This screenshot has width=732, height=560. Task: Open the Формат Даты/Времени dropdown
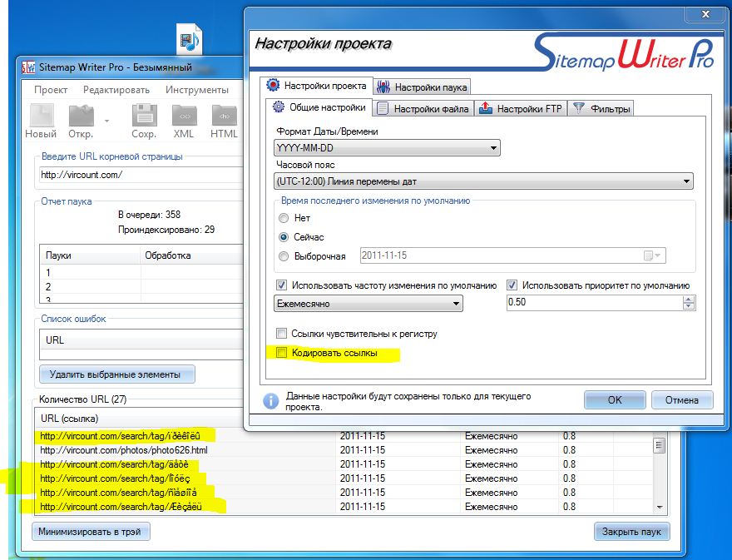(x=387, y=148)
